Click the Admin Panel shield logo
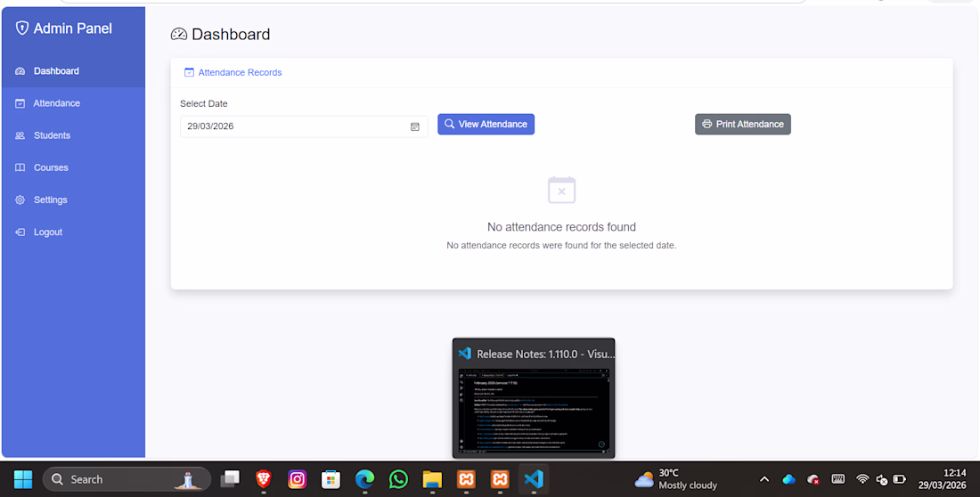Screen dimensions: 980x497 [22, 29]
